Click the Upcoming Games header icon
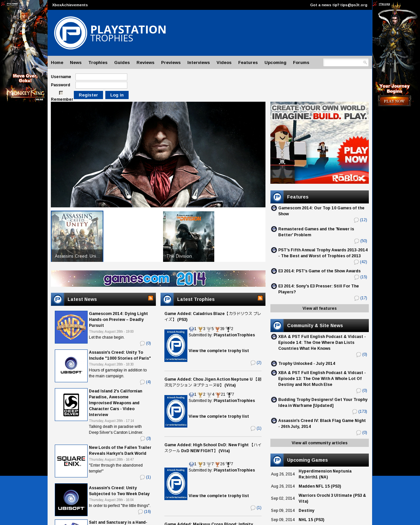420x525 pixels. (x=277, y=460)
